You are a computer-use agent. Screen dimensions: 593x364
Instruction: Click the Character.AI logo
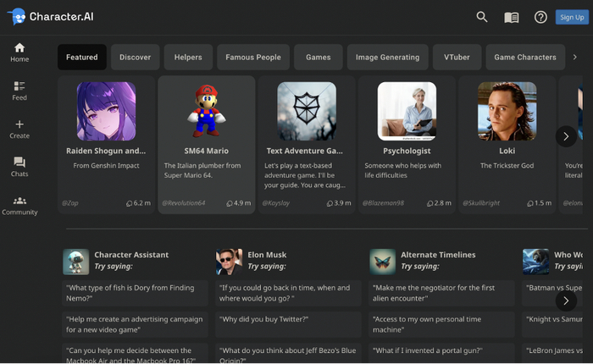50,17
